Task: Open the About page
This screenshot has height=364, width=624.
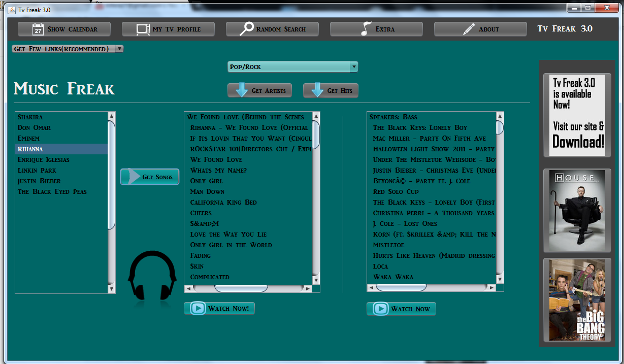Action: click(480, 29)
